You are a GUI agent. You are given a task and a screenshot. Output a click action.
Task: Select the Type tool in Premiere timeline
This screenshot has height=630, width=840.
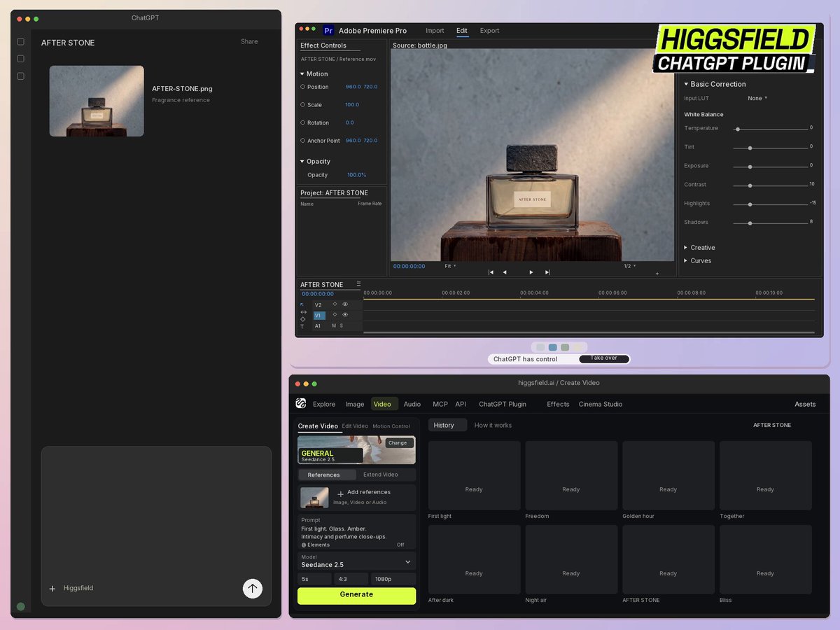302,327
